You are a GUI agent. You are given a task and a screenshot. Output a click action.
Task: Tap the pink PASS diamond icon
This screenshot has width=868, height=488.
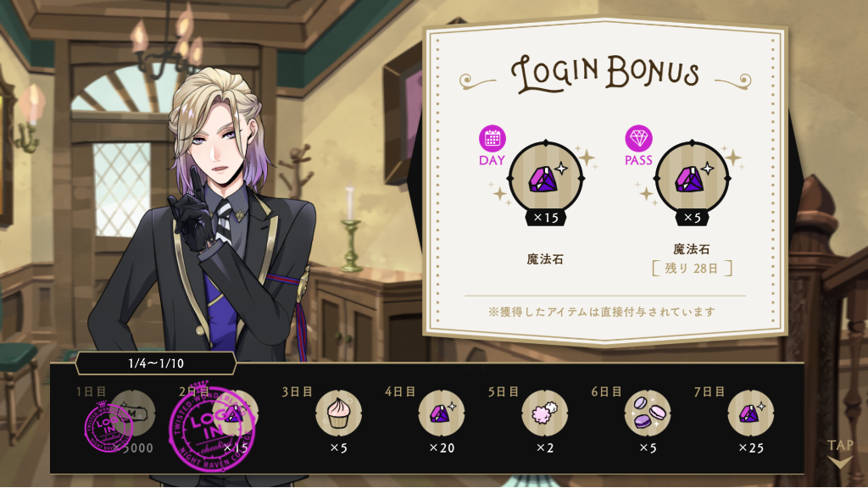(x=638, y=138)
